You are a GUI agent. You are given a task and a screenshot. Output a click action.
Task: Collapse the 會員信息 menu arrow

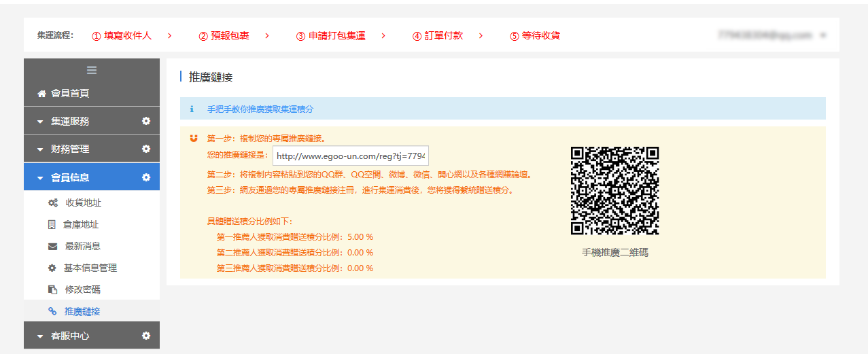[x=40, y=178]
